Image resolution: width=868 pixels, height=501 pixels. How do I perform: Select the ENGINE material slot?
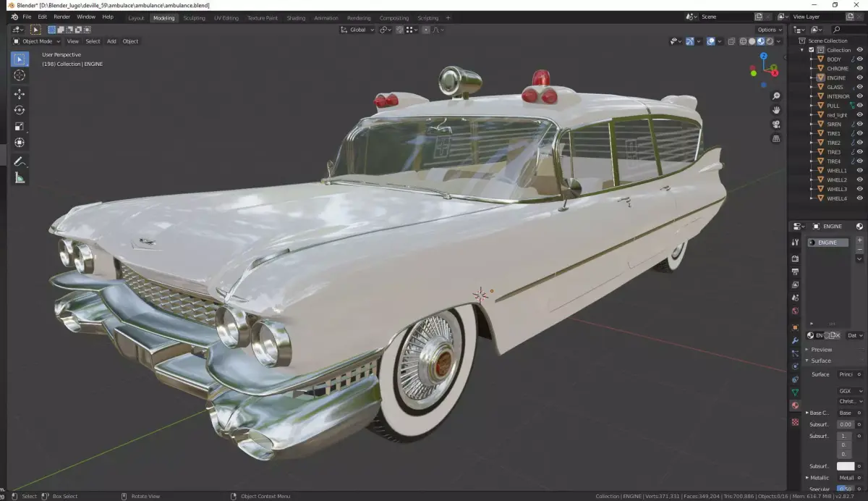(x=829, y=243)
